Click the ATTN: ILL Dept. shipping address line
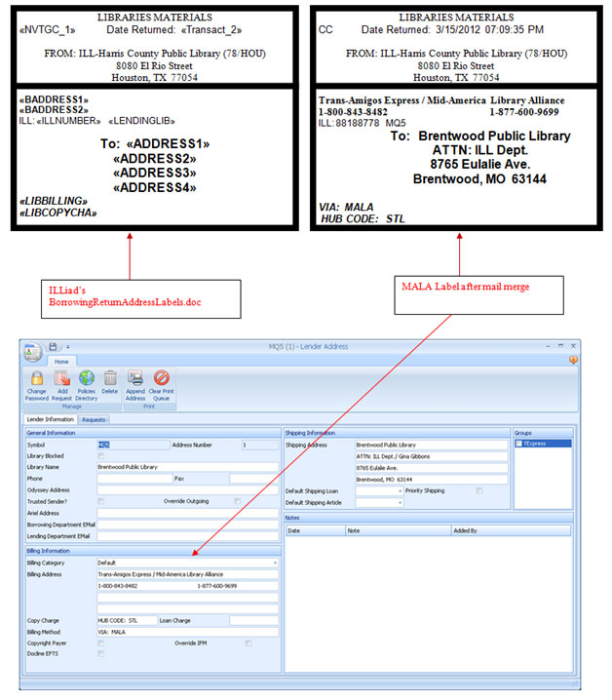The width and height of the screenshot is (612, 700). pos(431,456)
